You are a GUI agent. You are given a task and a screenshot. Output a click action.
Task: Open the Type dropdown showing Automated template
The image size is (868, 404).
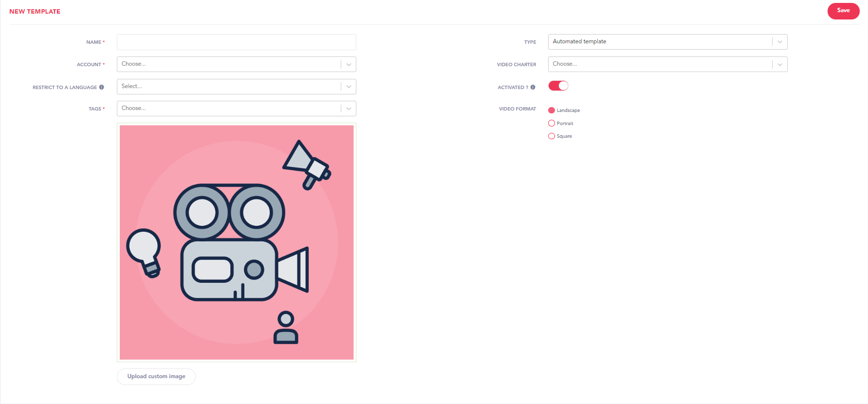pyautogui.click(x=667, y=42)
